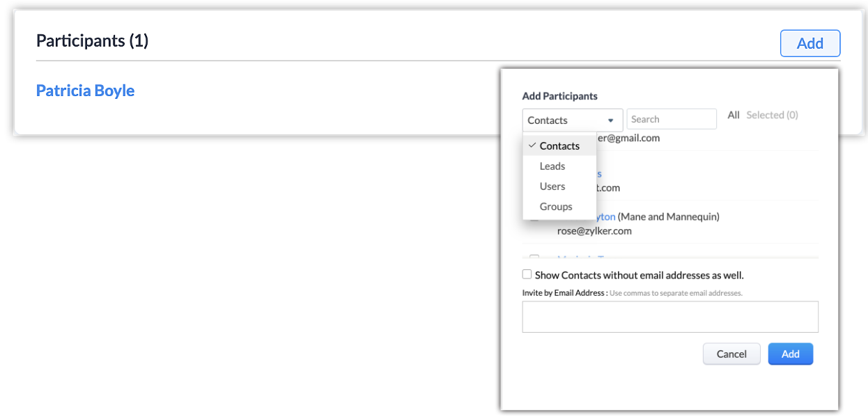Select Groups from the dropdown options
The width and height of the screenshot is (868, 419).
click(556, 207)
